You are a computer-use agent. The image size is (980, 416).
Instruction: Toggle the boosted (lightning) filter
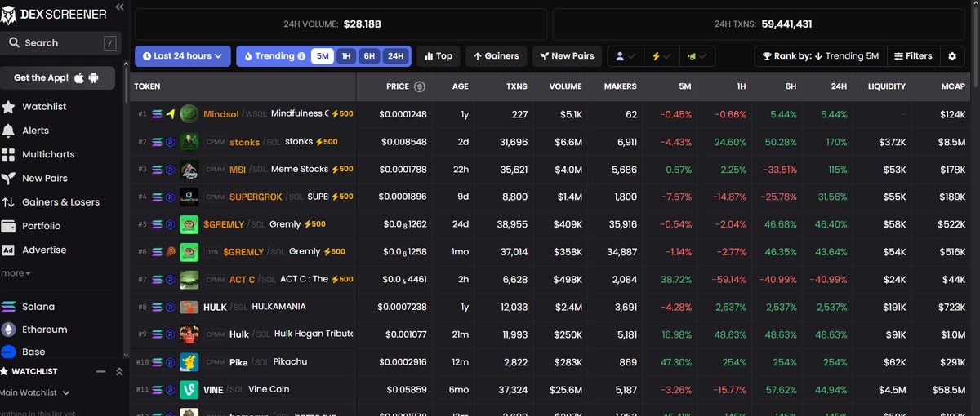[x=661, y=56]
